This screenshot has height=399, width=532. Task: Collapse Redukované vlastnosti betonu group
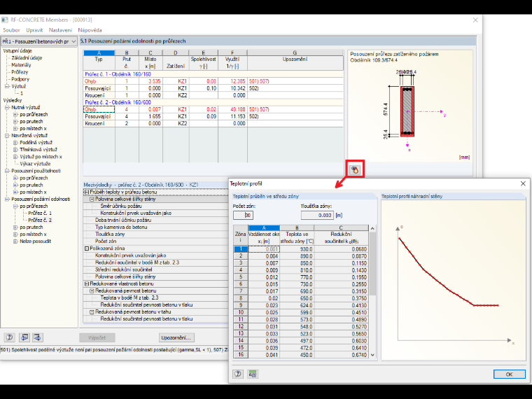(87, 283)
